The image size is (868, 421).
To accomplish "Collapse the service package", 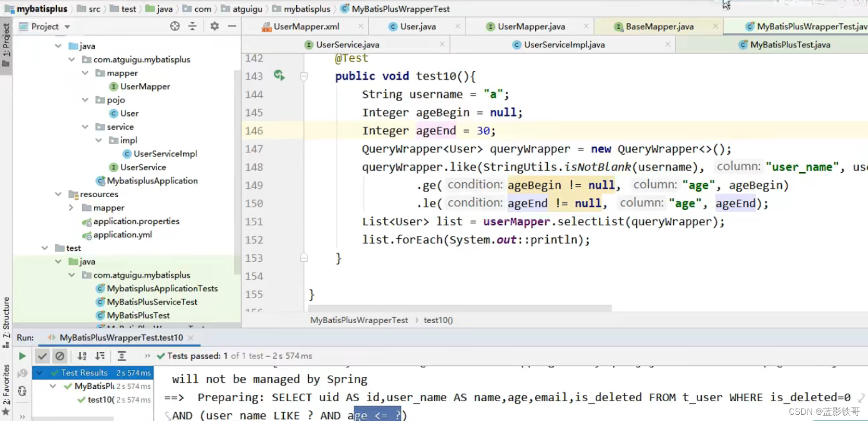I will [85, 127].
